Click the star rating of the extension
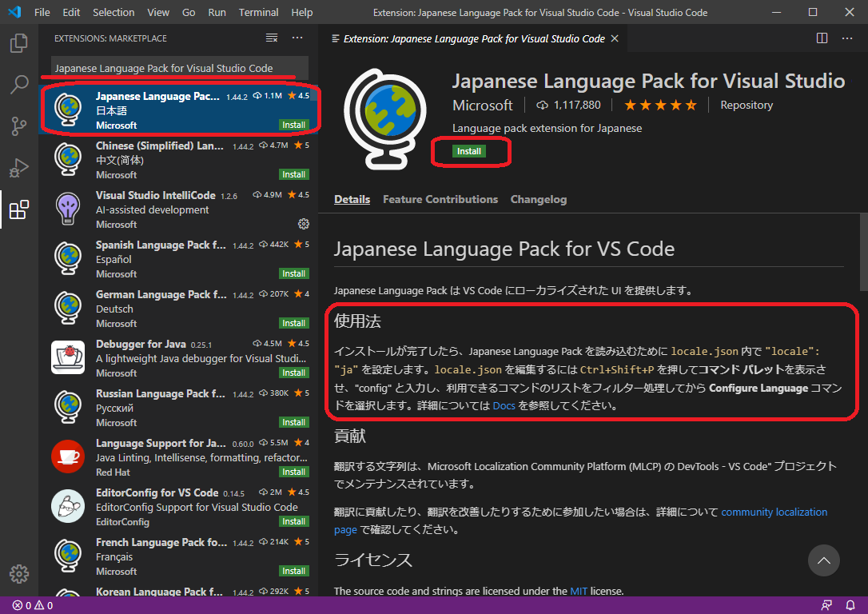The height and width of the screenshot is (614, 868). click(660, 106)
